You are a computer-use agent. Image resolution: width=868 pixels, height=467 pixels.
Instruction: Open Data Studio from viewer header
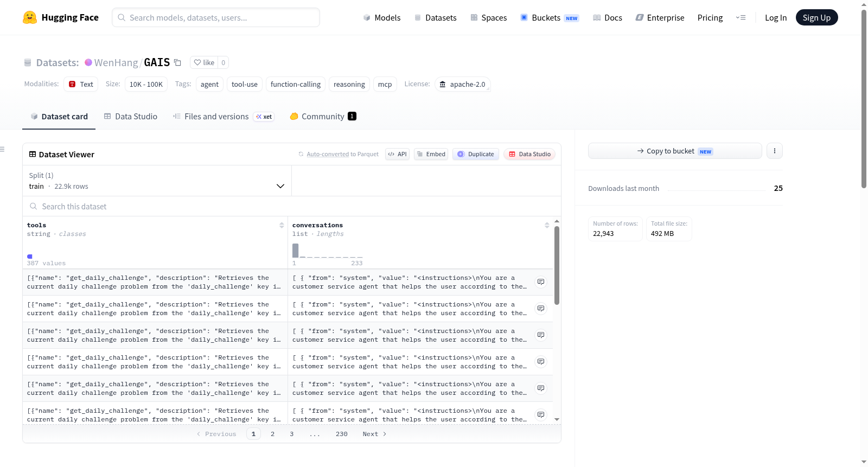tap(529, 154)
